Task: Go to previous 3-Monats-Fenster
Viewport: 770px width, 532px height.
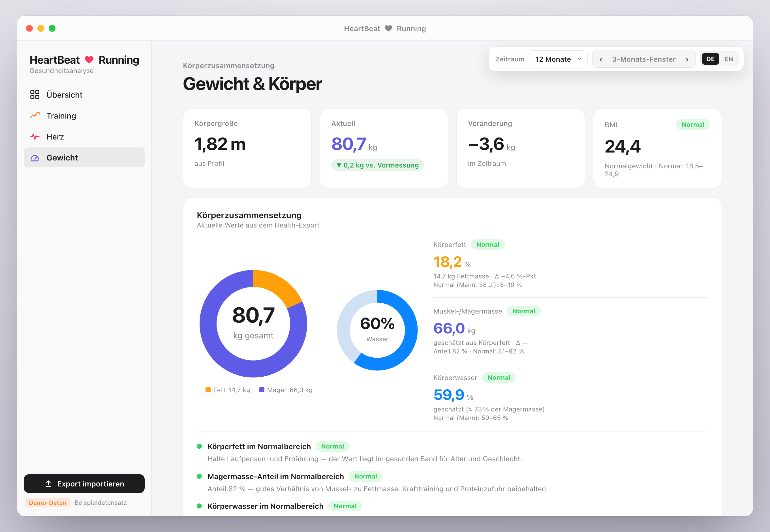Action: tap(601, 59)
